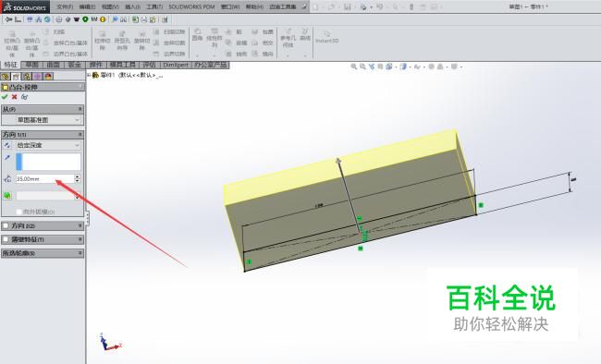Click the Reference Geometry tool
This screenshot has height=364, width=601.
pyautogui.click(x=288, y=38)
